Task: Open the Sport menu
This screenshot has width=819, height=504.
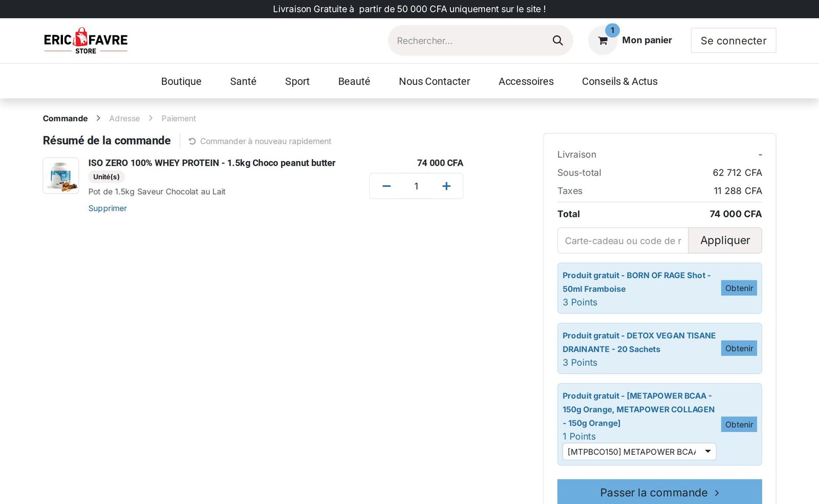Action: pos(297,81)
